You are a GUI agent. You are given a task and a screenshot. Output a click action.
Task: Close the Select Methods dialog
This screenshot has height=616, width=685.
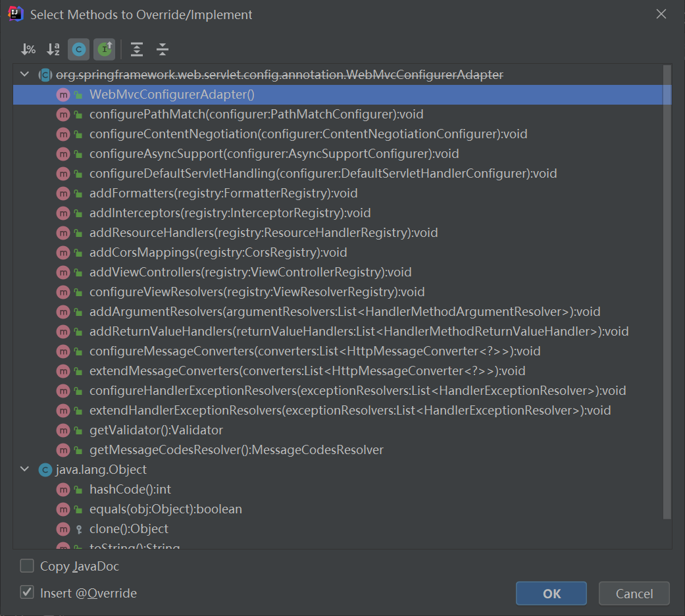[x=661, y=14]
